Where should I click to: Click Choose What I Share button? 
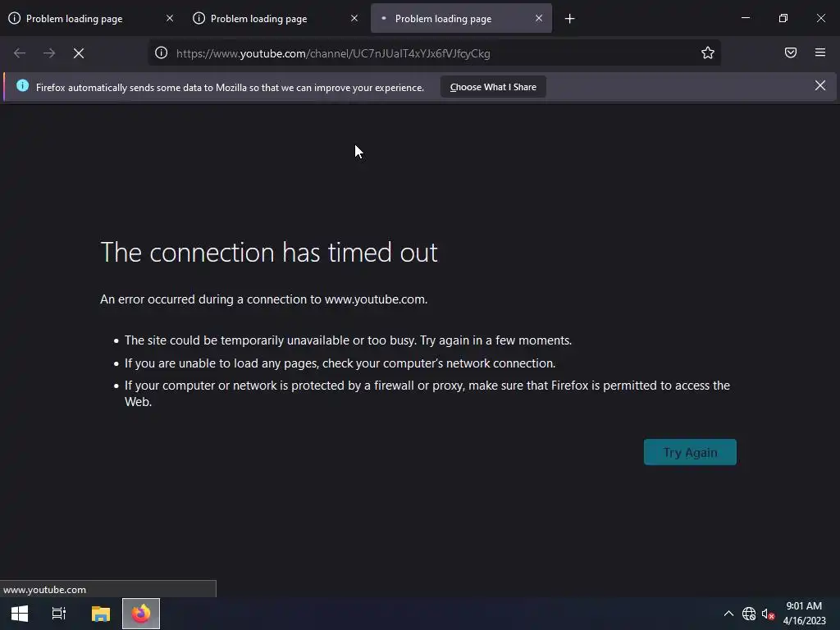[x=493, y=87]
